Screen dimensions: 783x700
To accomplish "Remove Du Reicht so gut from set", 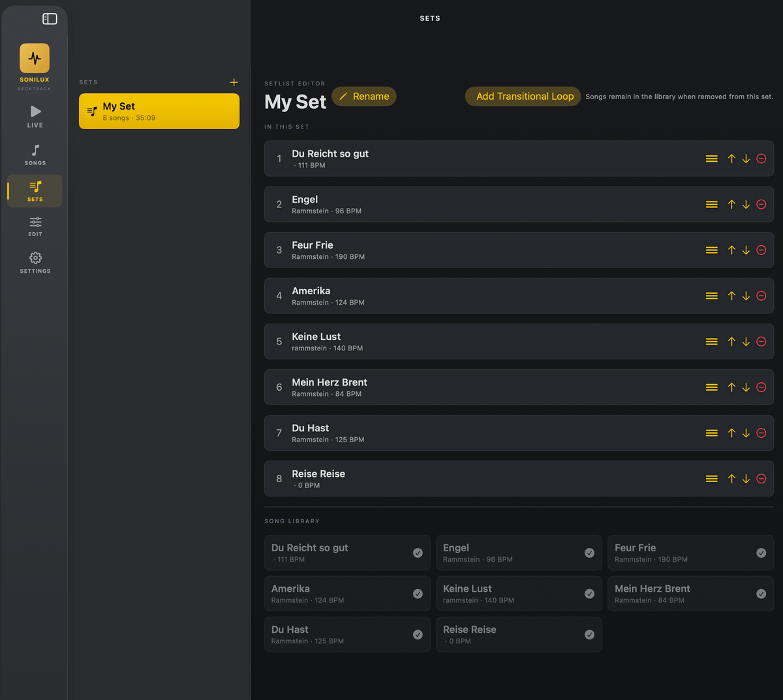I will (x=761, y=159).
